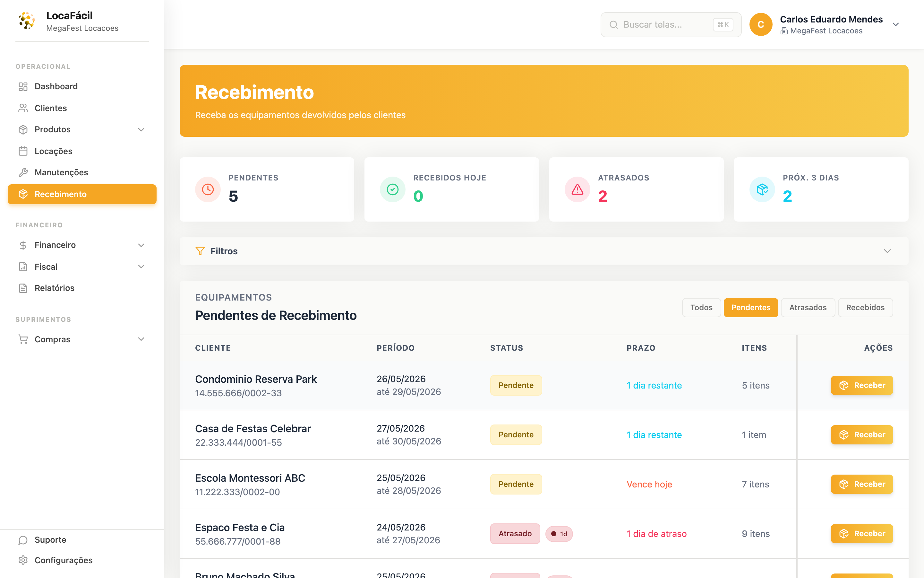924x578 pixels.
Task: Open Dashboard grid icon in sidebar
Action: 23,86
